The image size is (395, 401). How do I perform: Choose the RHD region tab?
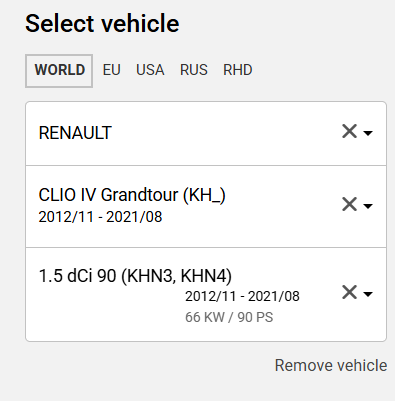(x=238, y=70)
